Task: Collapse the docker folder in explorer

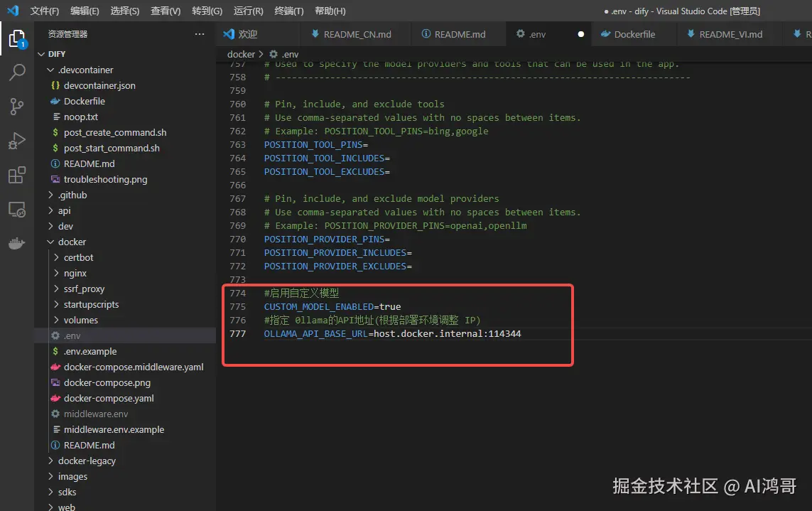Action: click(x=72, y=242)
